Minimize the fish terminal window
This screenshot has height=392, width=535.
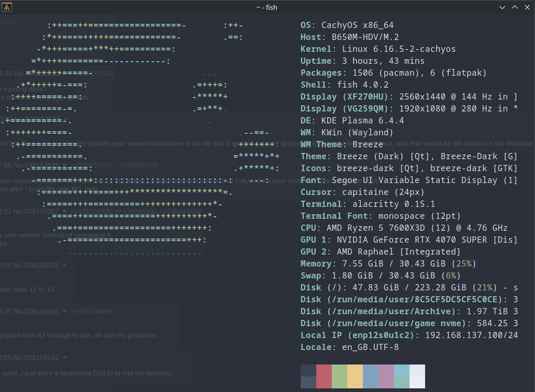[502, 7]
